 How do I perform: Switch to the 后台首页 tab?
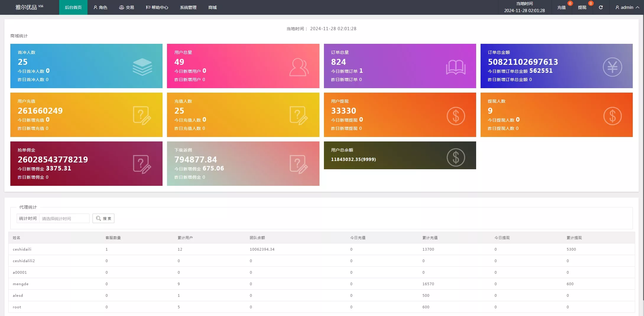[73, 7]
